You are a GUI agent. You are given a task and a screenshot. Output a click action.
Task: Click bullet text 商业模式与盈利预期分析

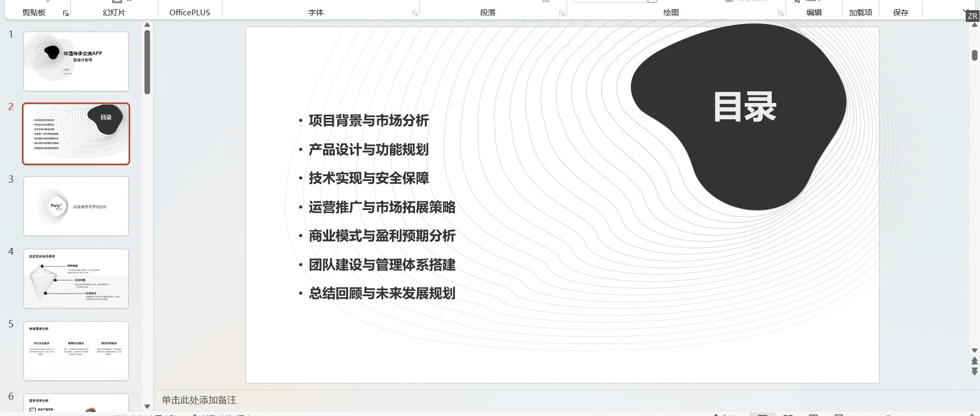[382, 236]
